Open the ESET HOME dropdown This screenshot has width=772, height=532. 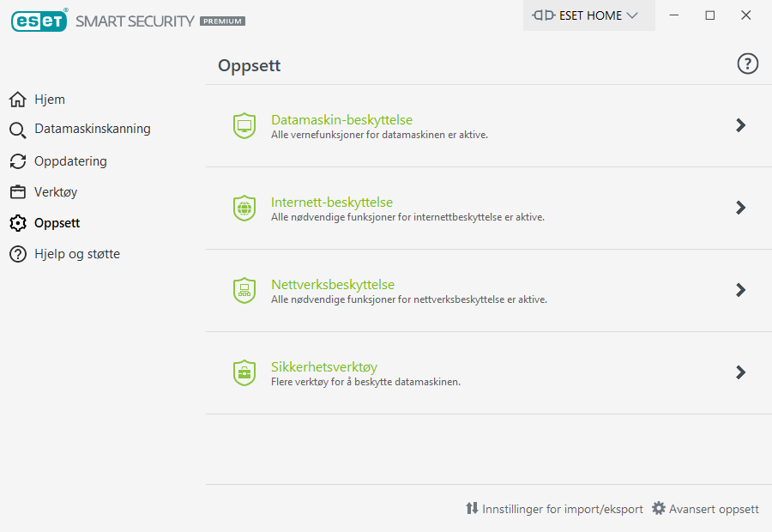pyautogui.click(x=588, y=15)
